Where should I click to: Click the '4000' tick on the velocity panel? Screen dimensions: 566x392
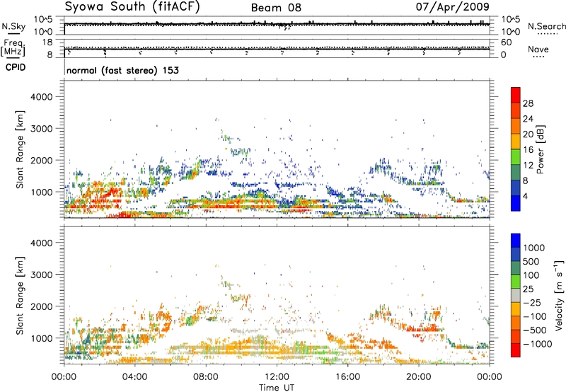click(41, 243)
